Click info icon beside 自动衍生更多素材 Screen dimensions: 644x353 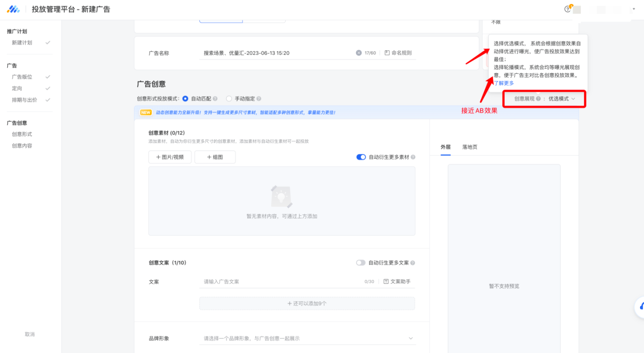(x=413, y=157)
